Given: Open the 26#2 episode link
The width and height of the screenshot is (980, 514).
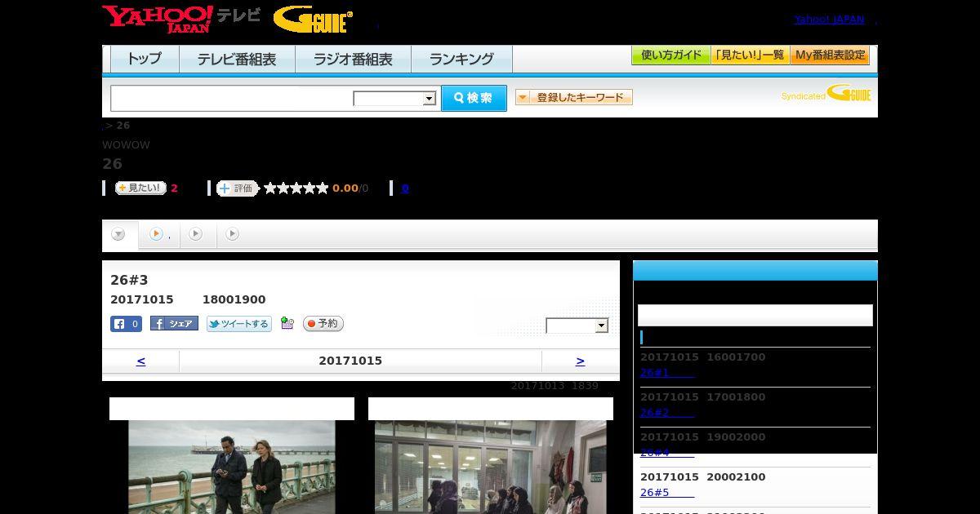Looking at the screenshot, I should (666, 413).
